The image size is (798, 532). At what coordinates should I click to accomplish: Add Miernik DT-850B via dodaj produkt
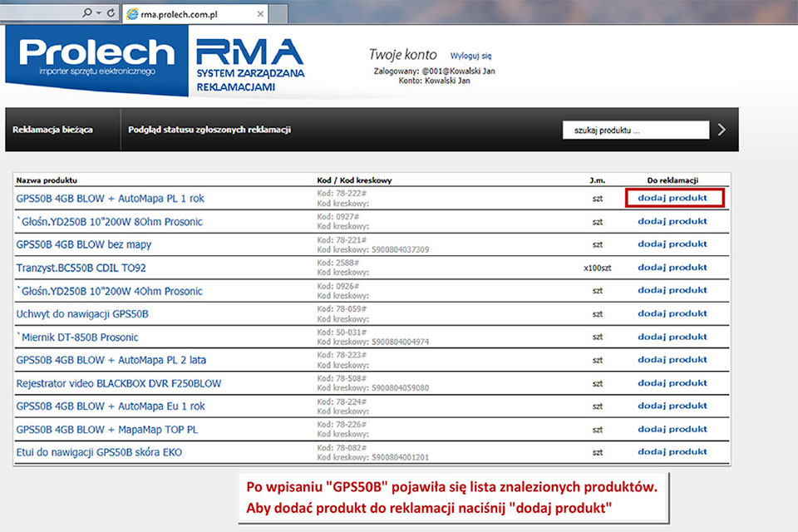click(672, 337)
